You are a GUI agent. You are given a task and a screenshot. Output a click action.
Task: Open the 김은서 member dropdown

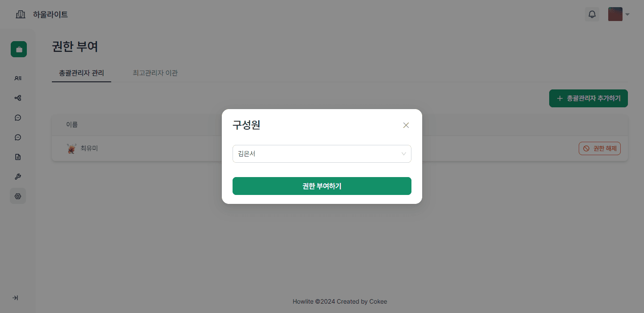click(322, 154)
